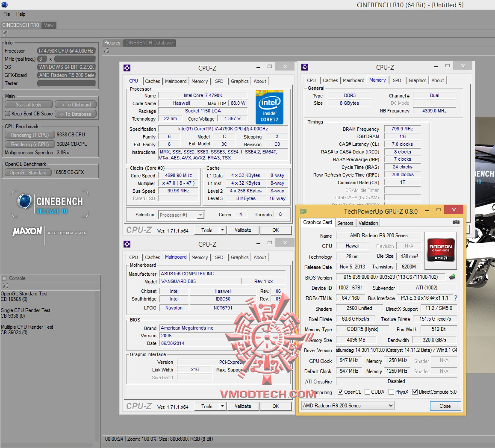495x448 pixels.
Task: Check the PhysX checkbox
Action: tap(391, 392)
